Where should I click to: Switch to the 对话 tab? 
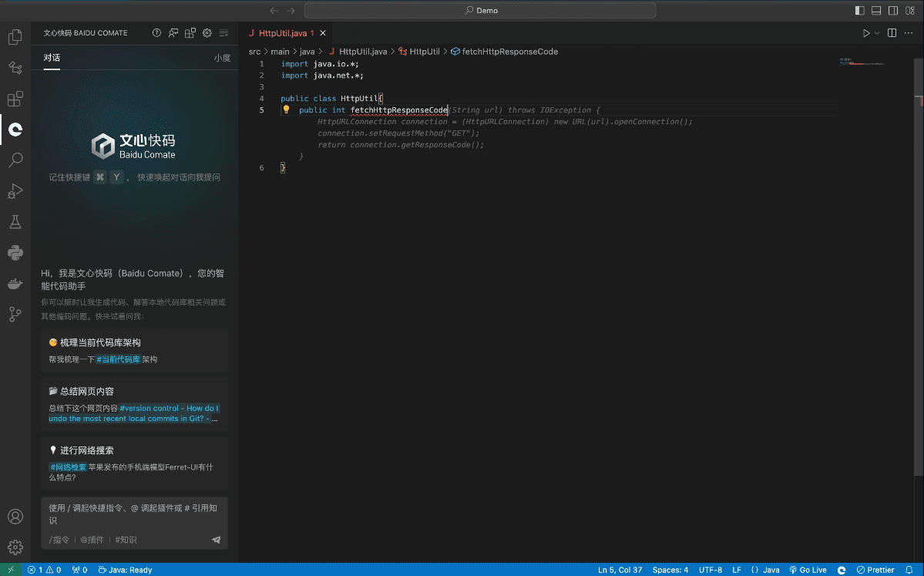pyautogui.click(x=52, y=58)
